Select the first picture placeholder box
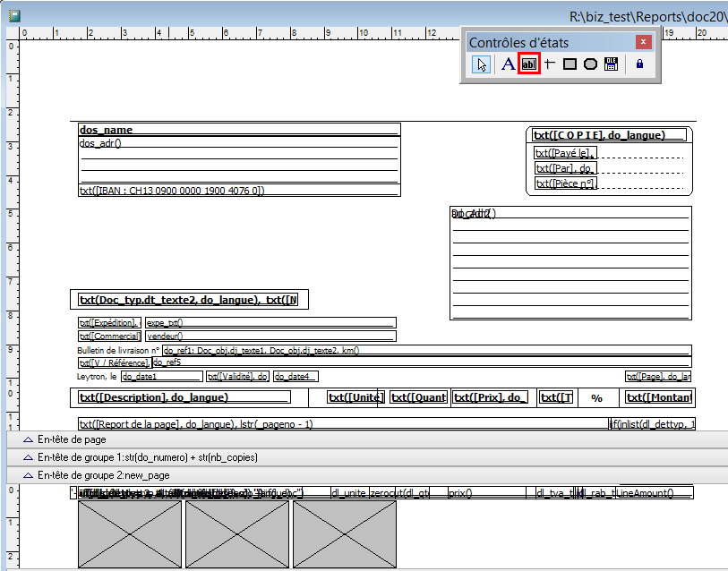This screenshot has width=728, height=571. pos(130,534)
